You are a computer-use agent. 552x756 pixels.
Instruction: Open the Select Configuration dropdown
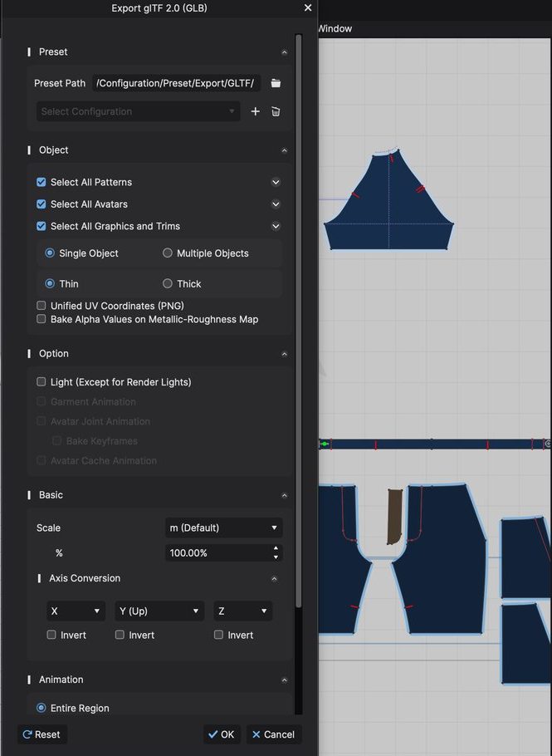click(x=139, y=111)
